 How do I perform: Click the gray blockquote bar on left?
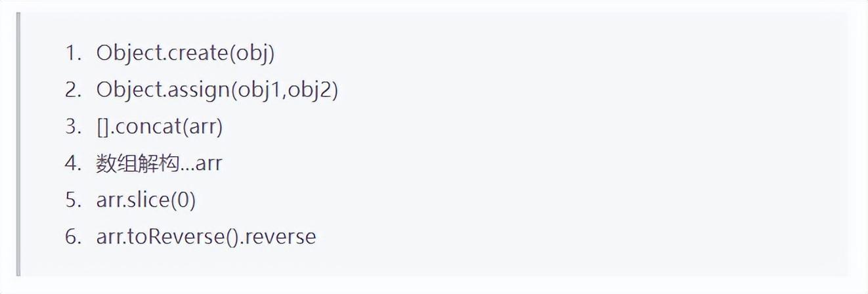(x=18, y=144)
